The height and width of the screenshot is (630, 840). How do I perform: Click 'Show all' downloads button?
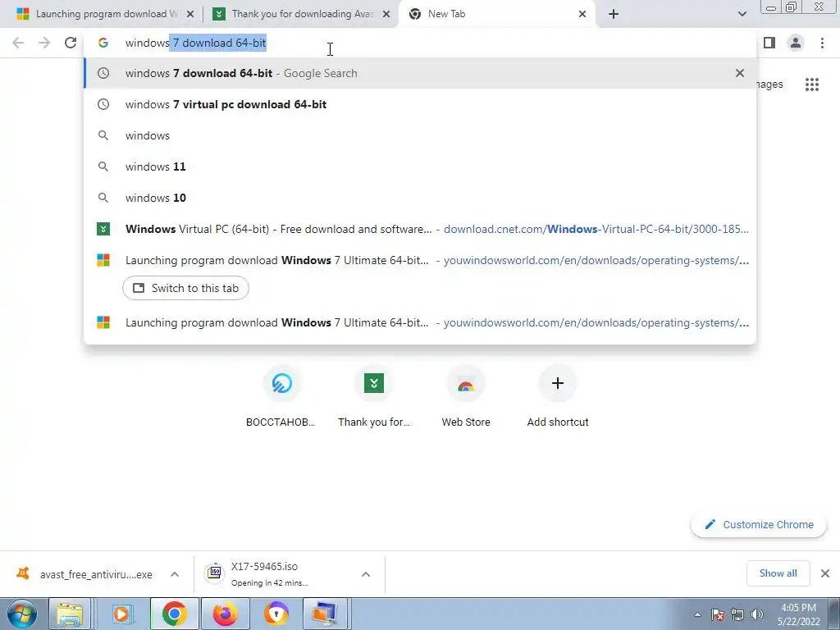(x=778, y=573)
